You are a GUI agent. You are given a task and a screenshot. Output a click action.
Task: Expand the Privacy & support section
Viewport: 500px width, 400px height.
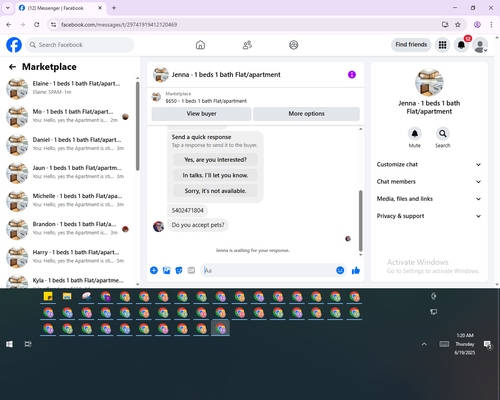tap(429, 216)
